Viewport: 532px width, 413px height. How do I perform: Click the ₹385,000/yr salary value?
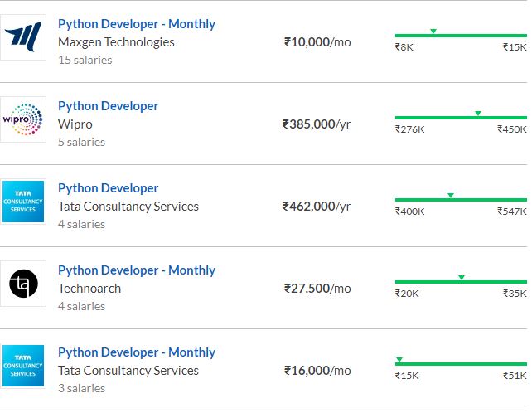(317, 124)
